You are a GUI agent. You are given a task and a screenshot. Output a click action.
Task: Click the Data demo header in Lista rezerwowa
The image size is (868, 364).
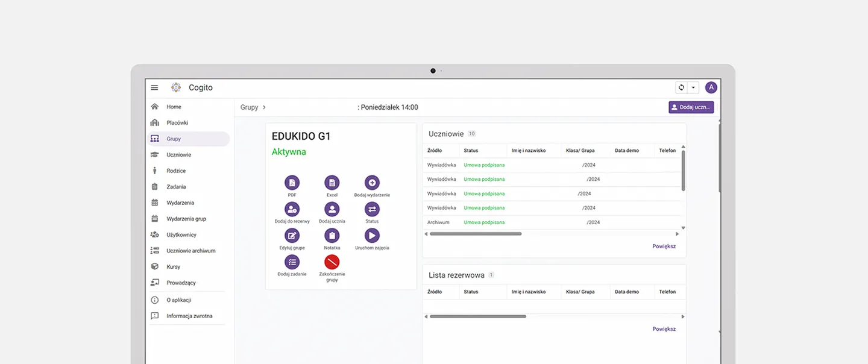point(627,292)
